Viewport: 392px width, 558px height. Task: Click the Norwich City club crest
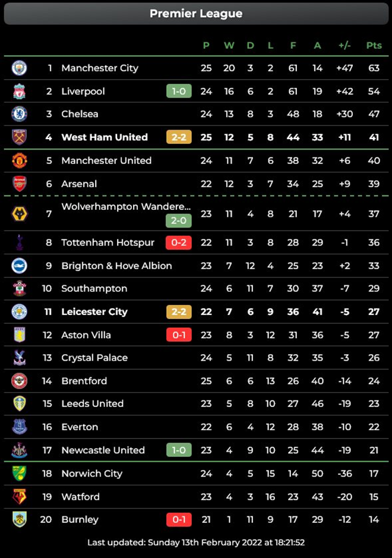[x=18, y=474]
